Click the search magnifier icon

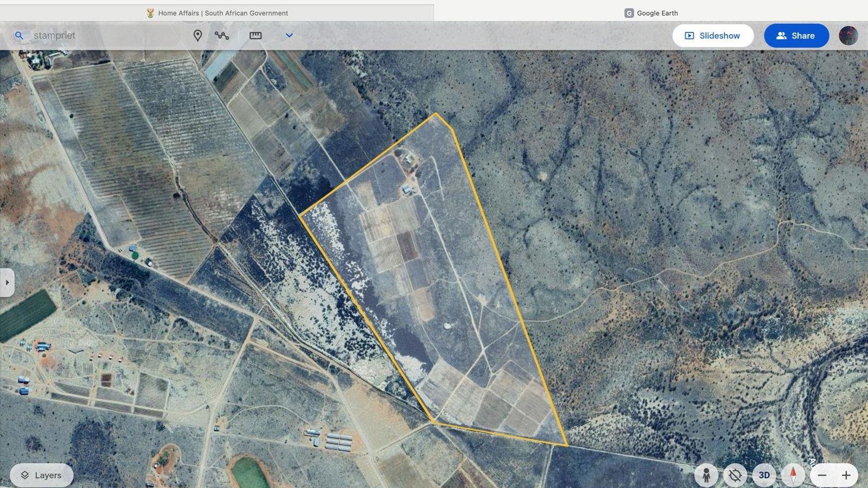pos(19,36)
